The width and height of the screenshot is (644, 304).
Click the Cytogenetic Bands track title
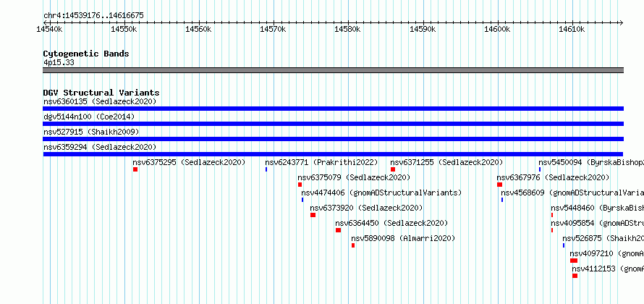[86, 54]
